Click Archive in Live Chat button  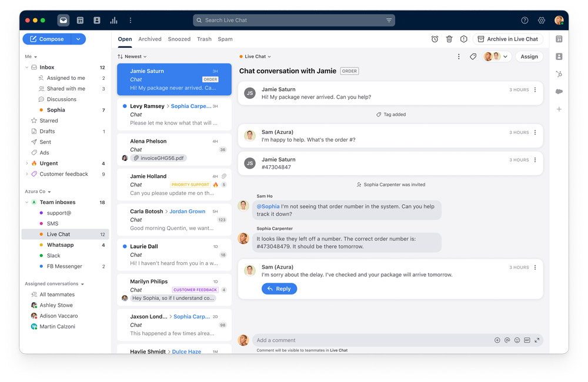tap(508, 39)
